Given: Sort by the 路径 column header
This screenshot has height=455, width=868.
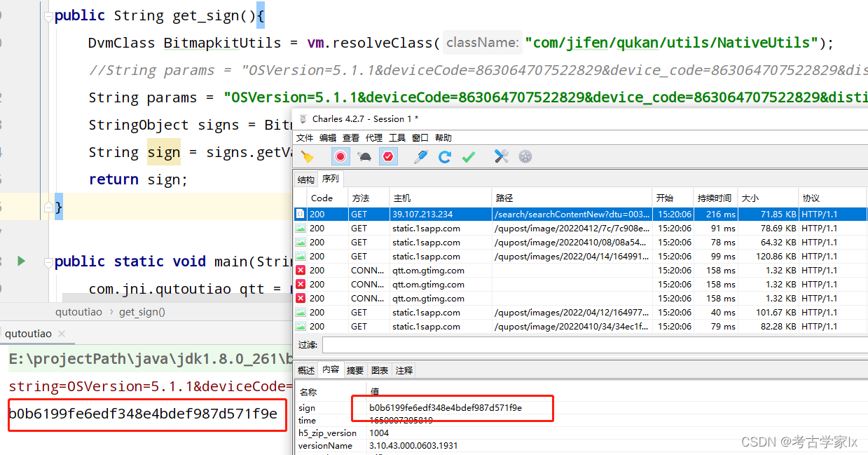Looking at the screenshot, I should click(x=572, y=198).
